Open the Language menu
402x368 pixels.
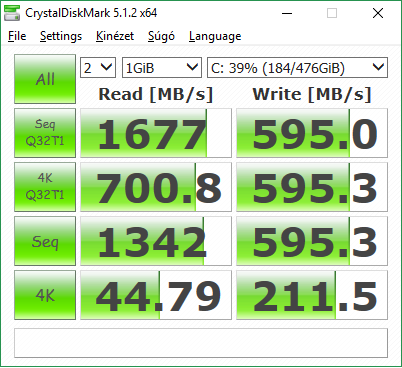[x=215, y=36]
